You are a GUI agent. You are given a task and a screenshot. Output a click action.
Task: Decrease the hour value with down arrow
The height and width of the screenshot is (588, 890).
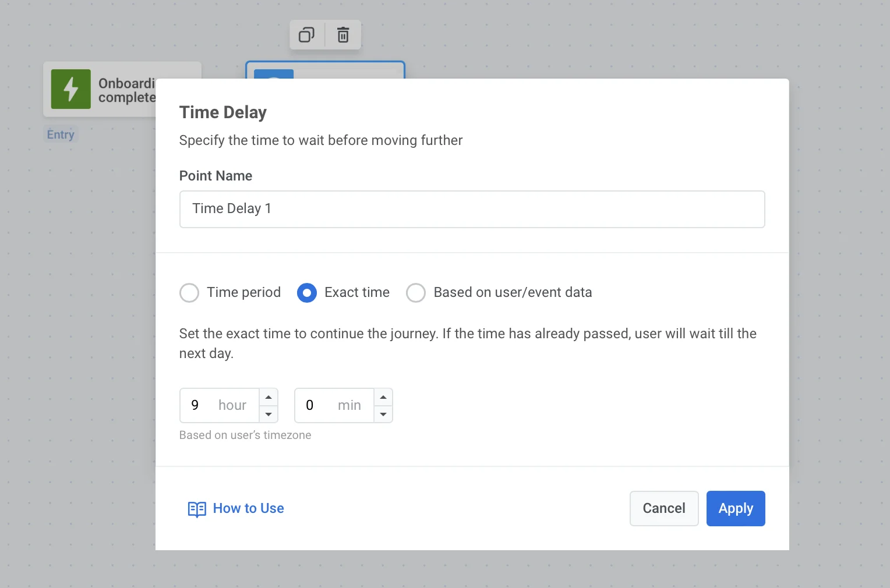point(269,414)
